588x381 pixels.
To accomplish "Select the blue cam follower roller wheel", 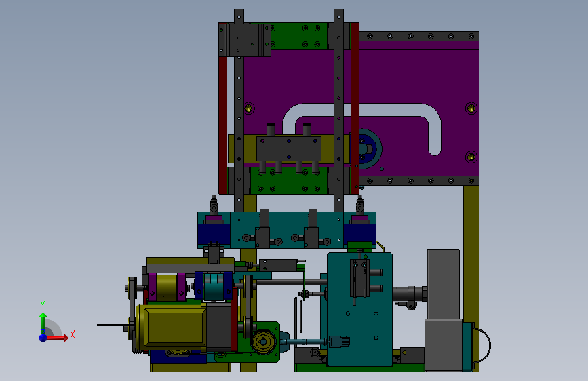I will (x=366, y=149).
